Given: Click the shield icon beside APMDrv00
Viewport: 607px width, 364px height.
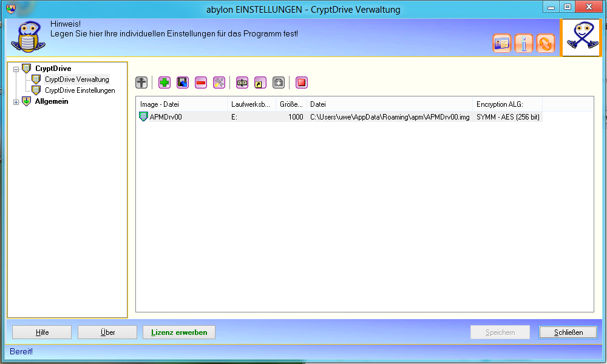Looking at the screenshot, I should 143,116.
